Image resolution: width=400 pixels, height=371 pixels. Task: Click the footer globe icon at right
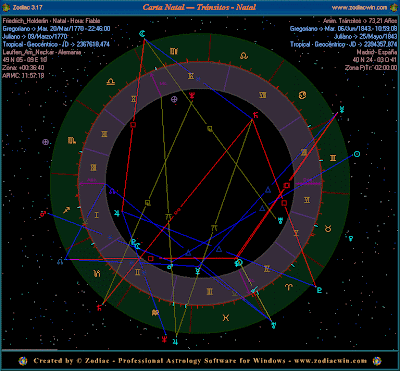(x=377, y=361)
